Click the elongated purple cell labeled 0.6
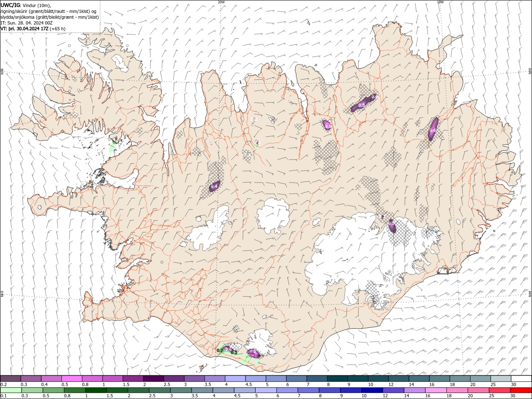 click(433, 129)
